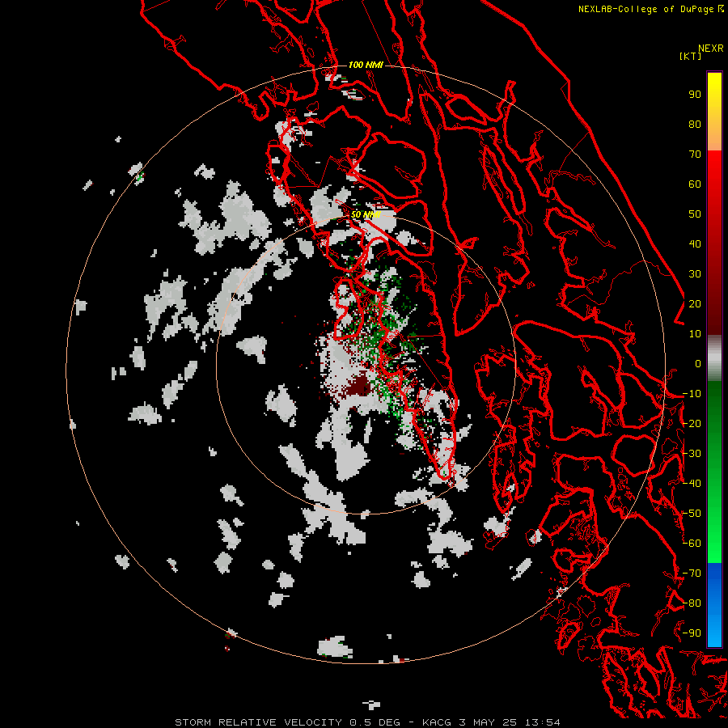Click the 40 knot scale label
728x728 pixels.
click(x=695, y=243)
